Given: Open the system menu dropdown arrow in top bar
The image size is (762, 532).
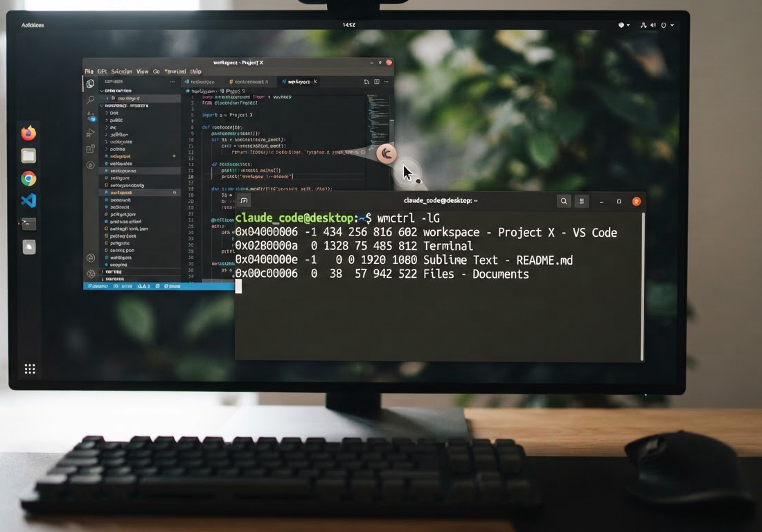Looking at the screenshot, I should click(672, 25).
